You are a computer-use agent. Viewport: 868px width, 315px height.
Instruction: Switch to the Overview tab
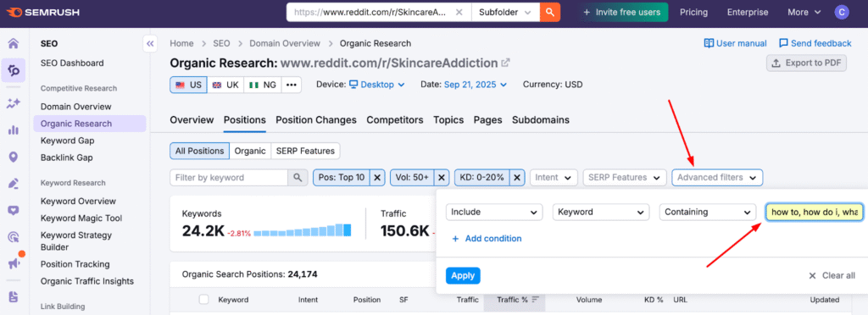tap(192, 120)
